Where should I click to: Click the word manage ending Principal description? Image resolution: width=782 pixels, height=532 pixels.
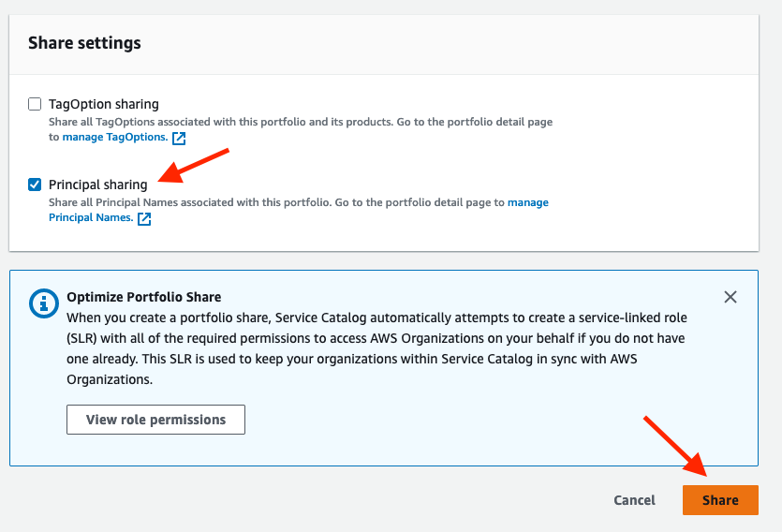528,202
